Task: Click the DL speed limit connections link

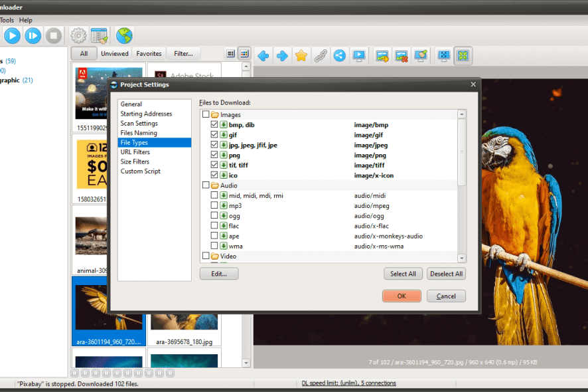Action: tap(348, 383)
